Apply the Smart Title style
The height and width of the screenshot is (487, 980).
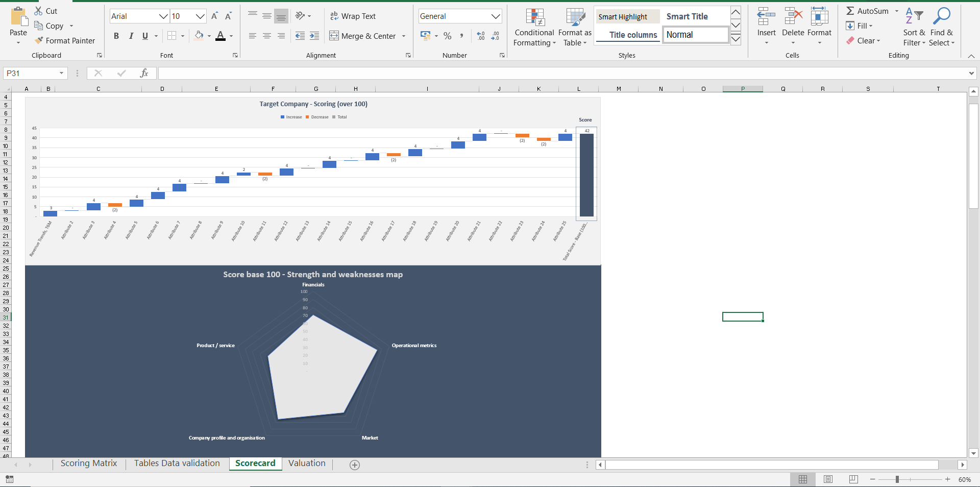[687, 16]
